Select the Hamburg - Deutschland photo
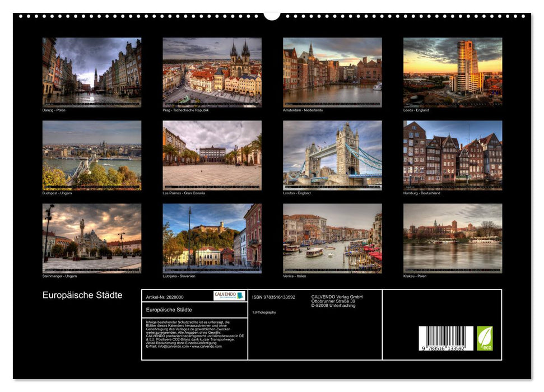The image size is (544, 392). (453, 155)
